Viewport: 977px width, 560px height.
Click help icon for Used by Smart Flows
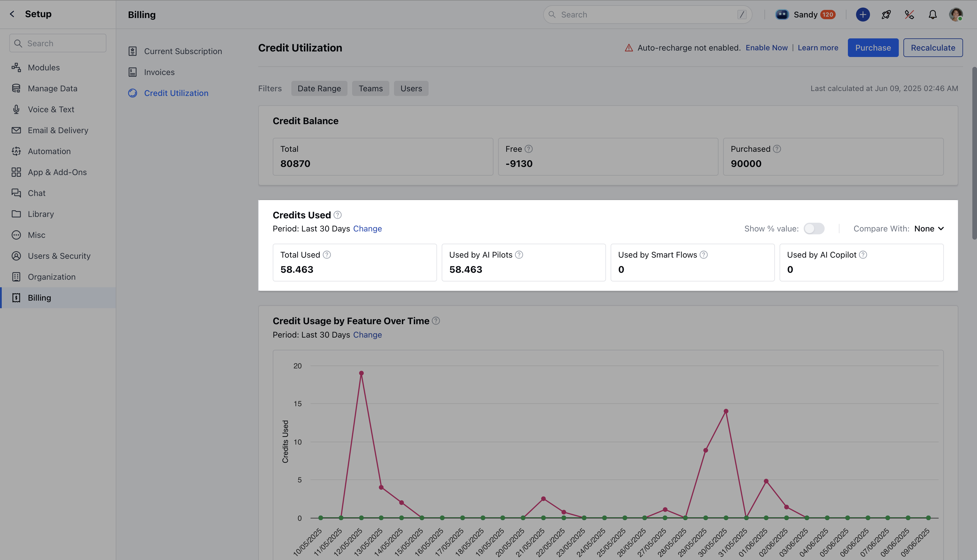click(703, 255)
